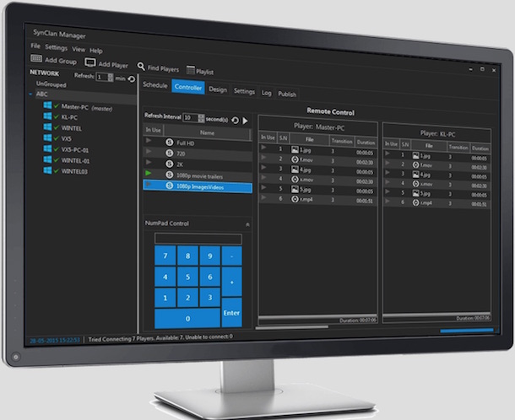The image size is (515, 420).
Task: Click the Add Player monitor icon
Action: (90, 63)
